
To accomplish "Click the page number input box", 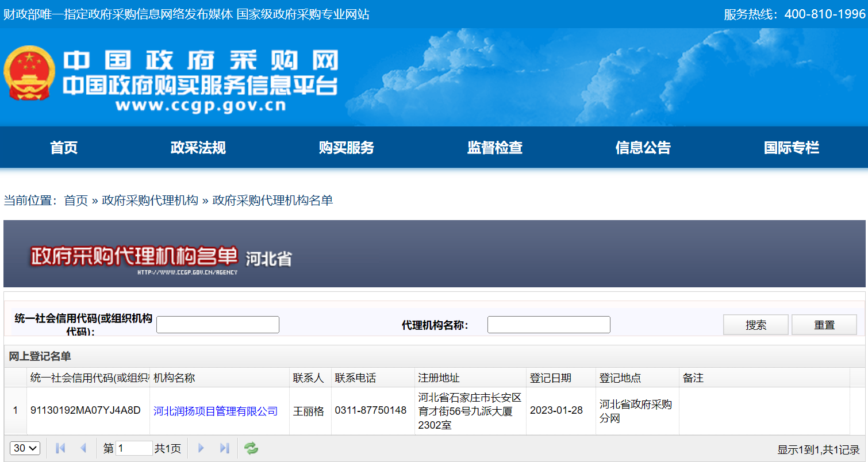I will (x=135, y=448).
